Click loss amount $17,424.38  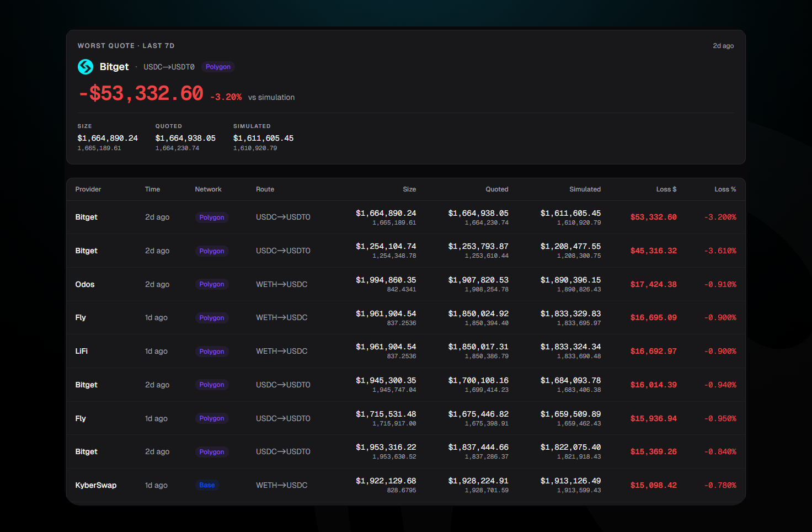[654, 284]
